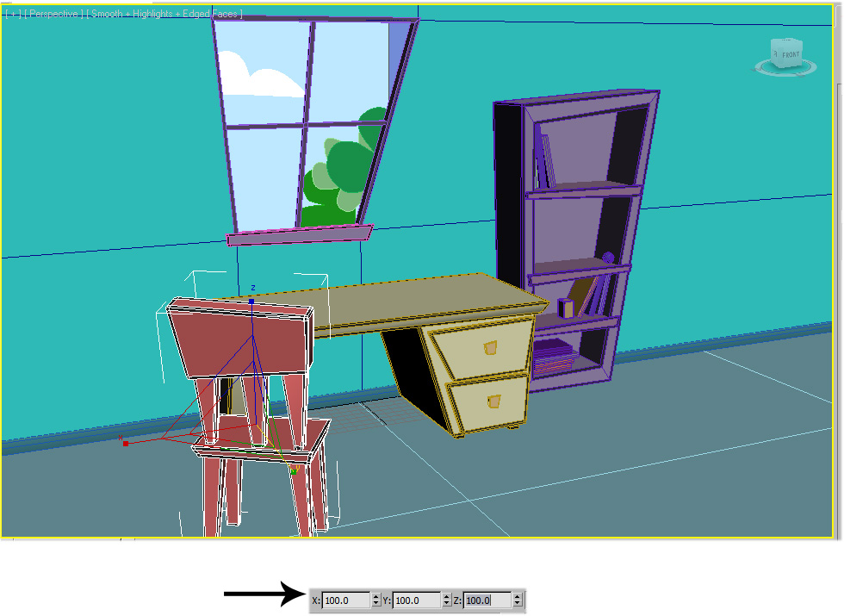
Task: Click the ViewCube left face
Action: pos(774,53)
